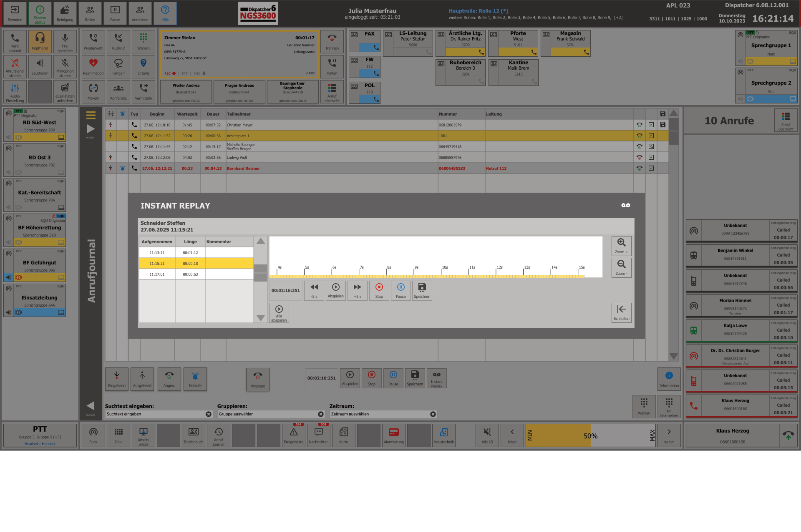Image resolution: width=801 pixels, height=532 pixels.
Task: Mute the loudspeaker of BF Gefahrgut group
Action: (x=8, y=277)
